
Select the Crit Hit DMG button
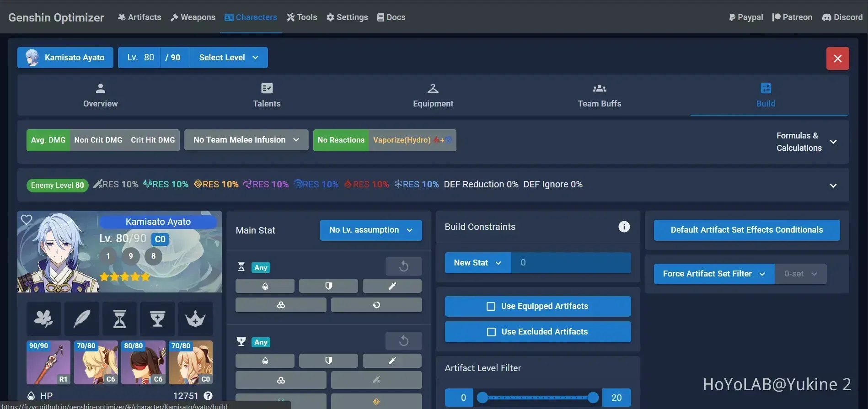click(x=153, y=140)
